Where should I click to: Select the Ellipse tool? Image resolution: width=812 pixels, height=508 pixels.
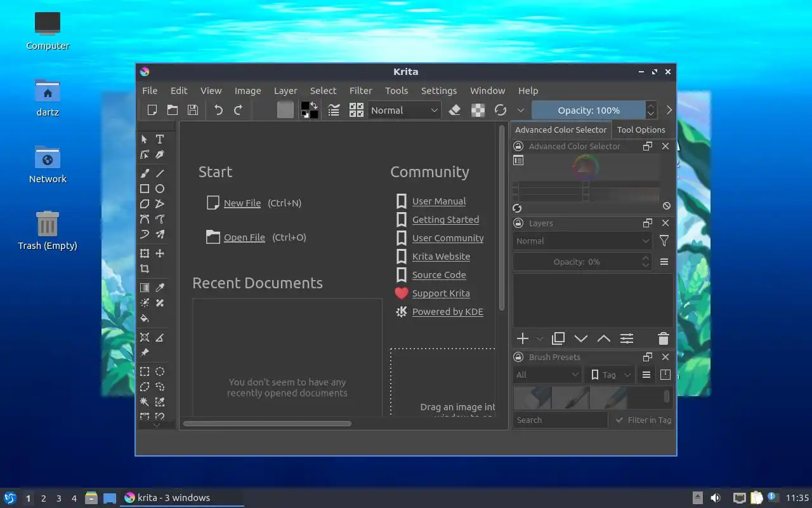pyautogui.click(x=160, y=189)
